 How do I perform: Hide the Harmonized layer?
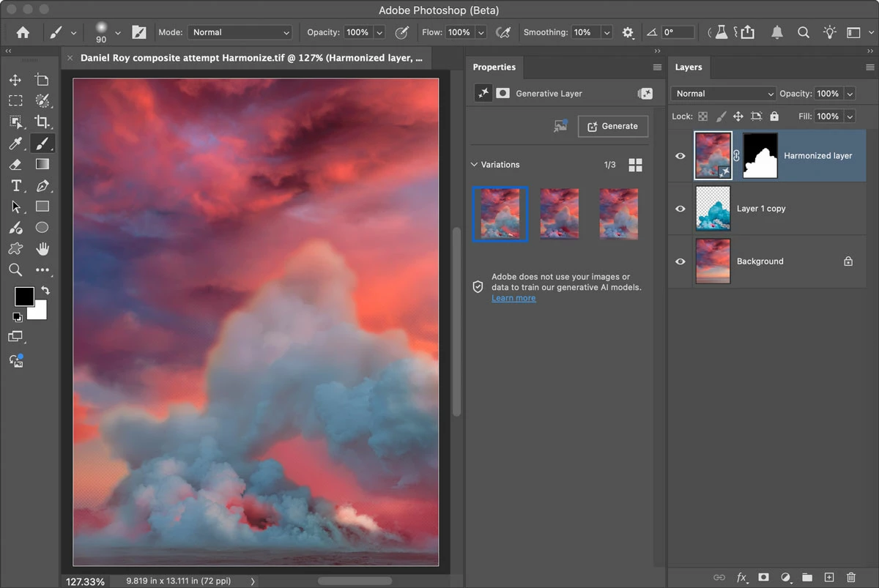pos(680,156)
